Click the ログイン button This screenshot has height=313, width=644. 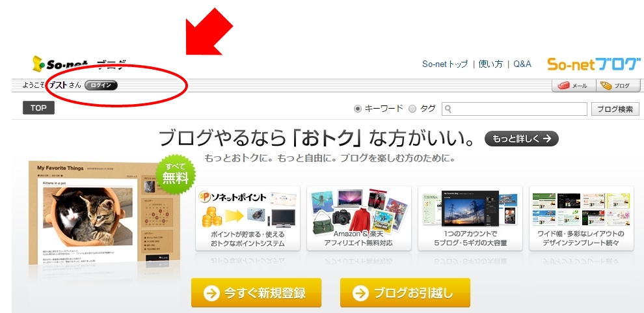(x=101, y=85)
